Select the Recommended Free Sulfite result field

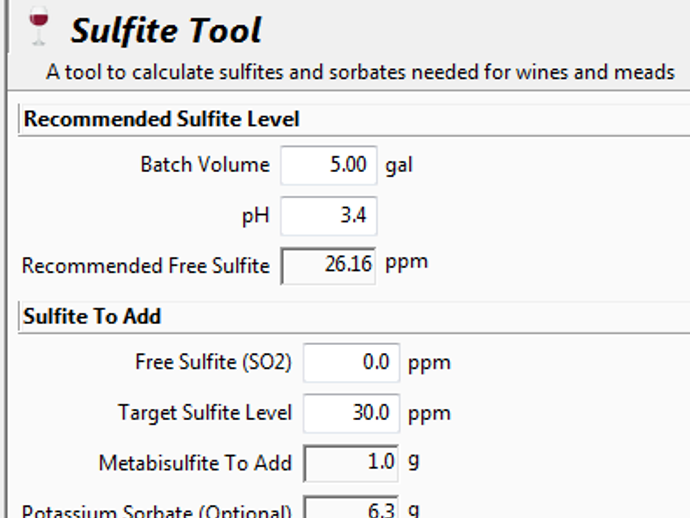328,266
